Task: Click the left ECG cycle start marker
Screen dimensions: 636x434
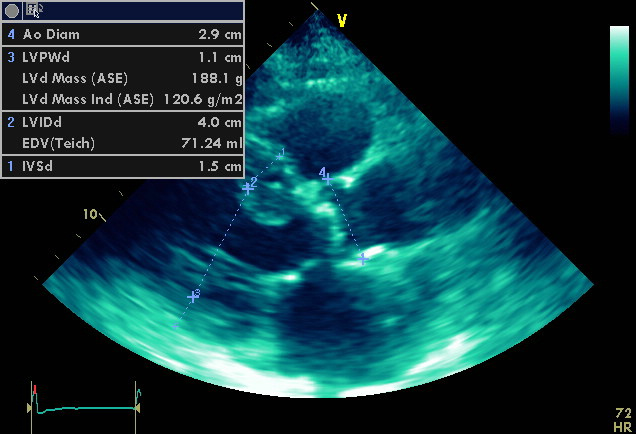Action: [30, 408]
